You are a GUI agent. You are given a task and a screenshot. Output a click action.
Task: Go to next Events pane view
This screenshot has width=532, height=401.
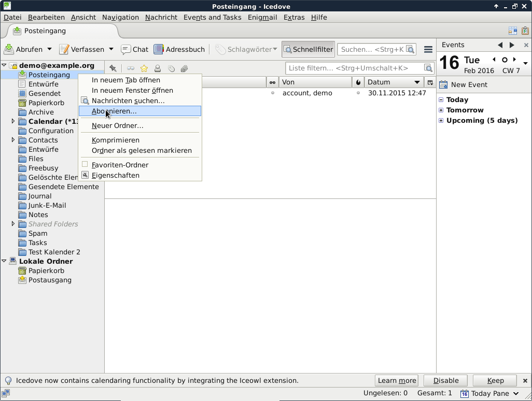[512, 45]
